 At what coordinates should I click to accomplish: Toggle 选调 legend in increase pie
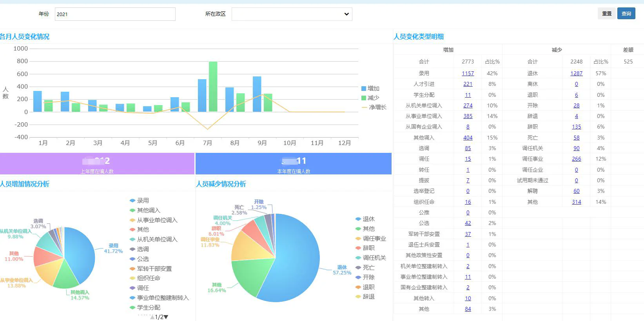click(139, 249)
